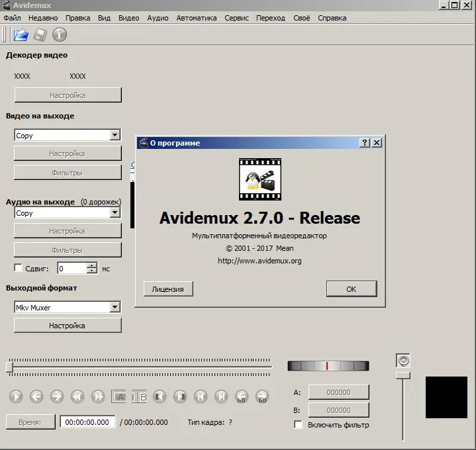Viewport: 476px width, 450px height.
Task: Jump backward 60 seconds
Action: click(x=242, y=396)
